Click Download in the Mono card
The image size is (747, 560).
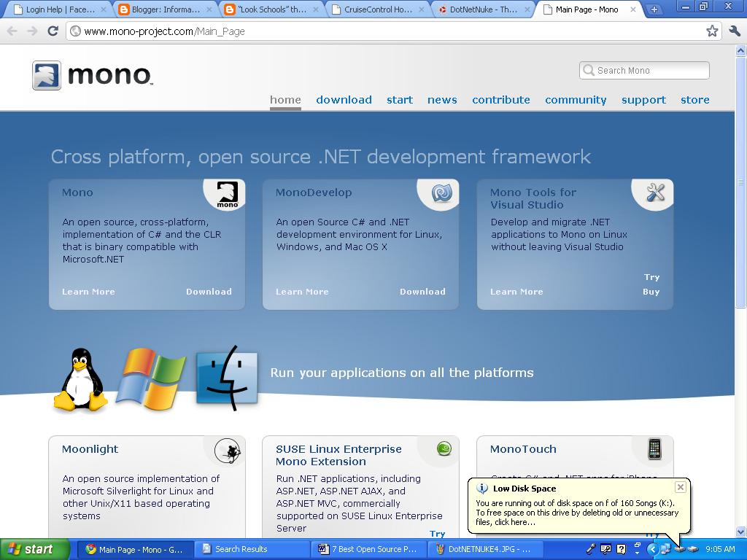coord(209,292)
